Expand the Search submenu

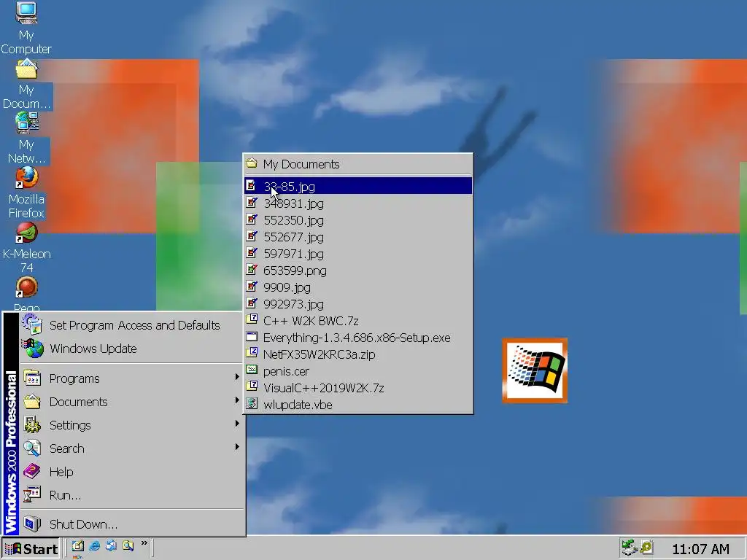coord(132,448)
